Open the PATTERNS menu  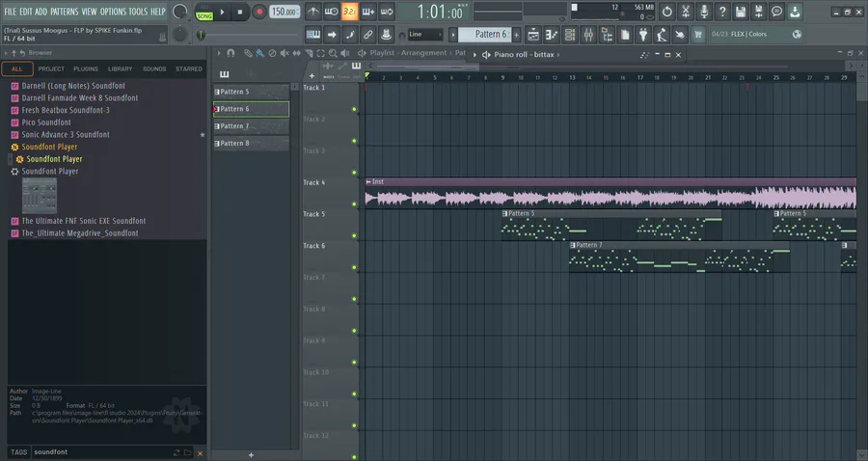tap(65, 12)
